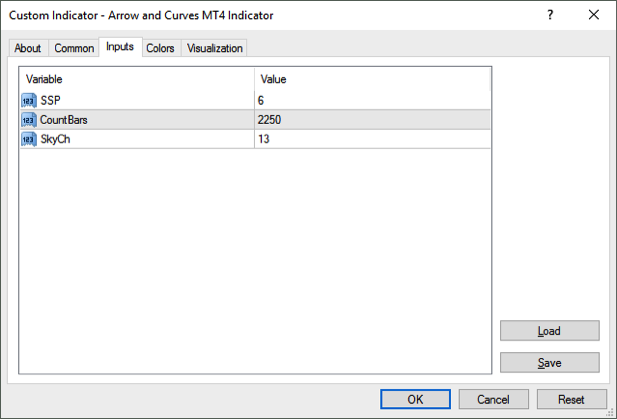617x420 pixels.
Task: Click the Cancel button
Action: coord(493,400)
